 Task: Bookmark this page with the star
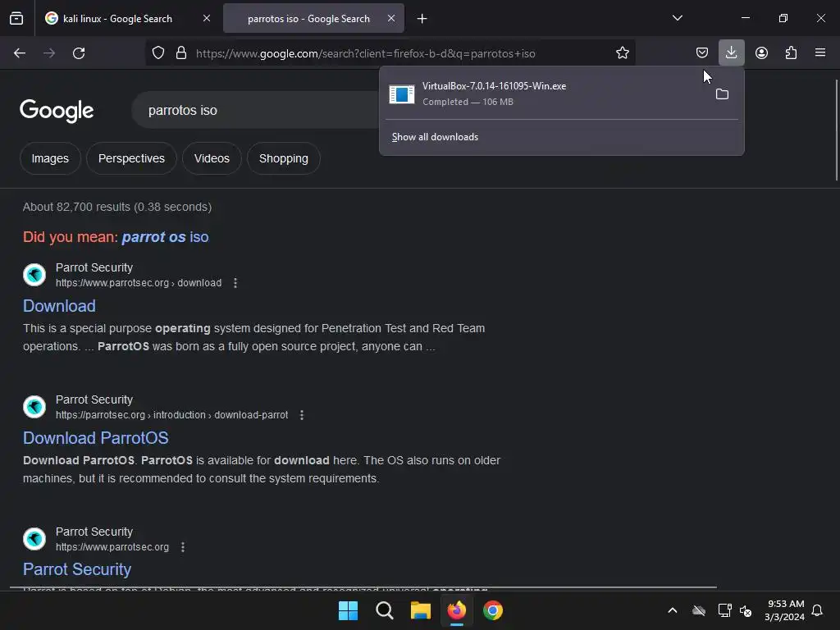coord(623,53)
